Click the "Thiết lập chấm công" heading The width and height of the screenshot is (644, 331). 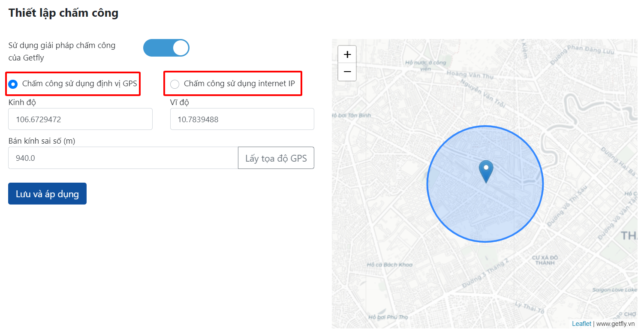coord(63,13)
